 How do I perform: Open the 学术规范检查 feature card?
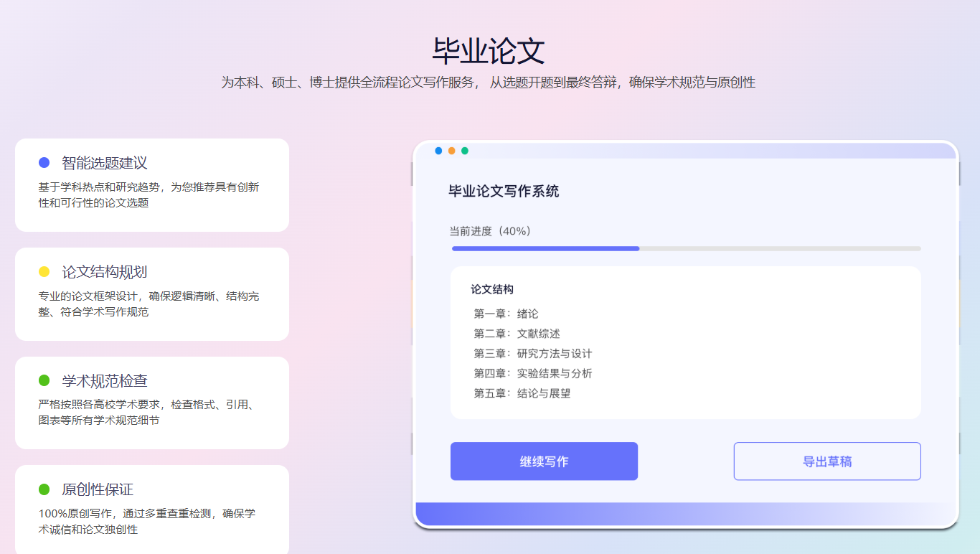[x=152, y=403]
